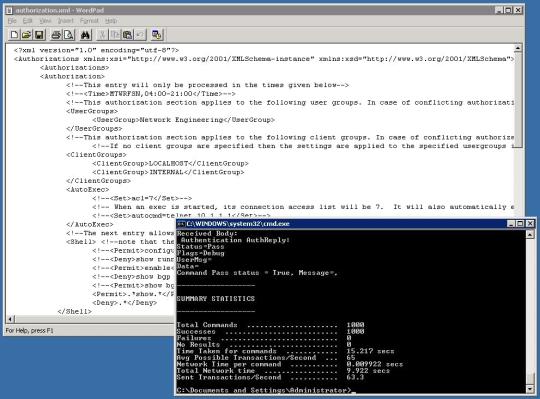The image size is (540, 399).
Task: Click the WordPad title 'authorization.xml - WordPad'
Action: [x=60, y=10]
